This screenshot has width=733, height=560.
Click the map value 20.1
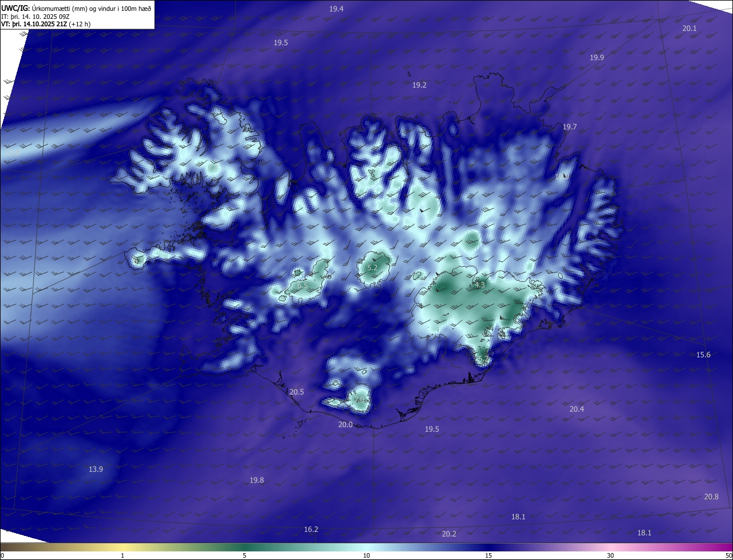pyautogui.click(x=689, y=29)
